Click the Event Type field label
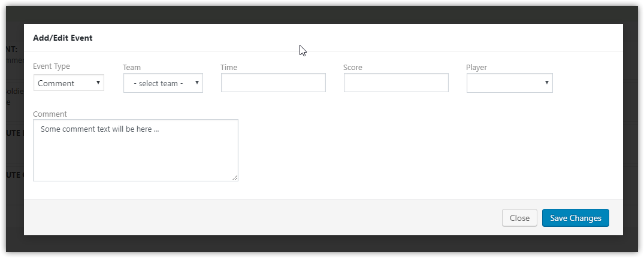Screen dimensions: 644x258 click(52, 66)
